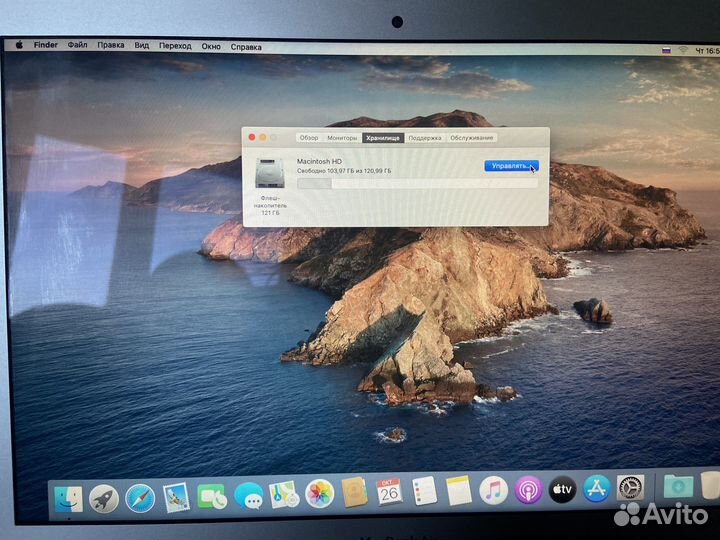The height and width of the screenshot is (540, 720).
Task: Open Maps in the Dock
Action: (284, 495)
